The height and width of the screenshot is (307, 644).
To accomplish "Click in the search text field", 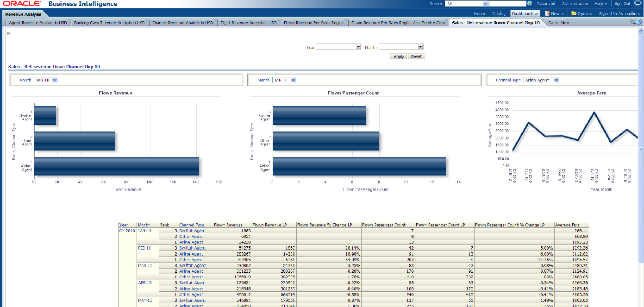I will pyautogui.click(x=504, y=4).
